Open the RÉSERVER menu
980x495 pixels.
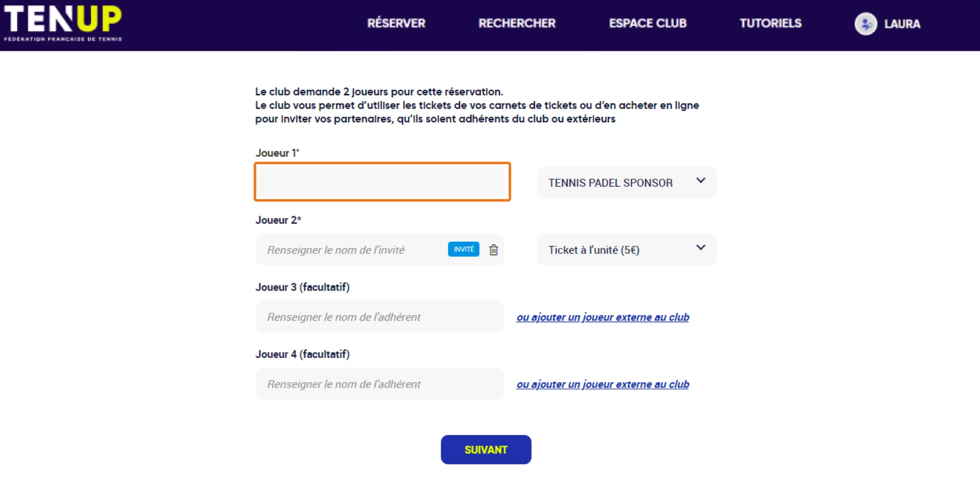396,23
